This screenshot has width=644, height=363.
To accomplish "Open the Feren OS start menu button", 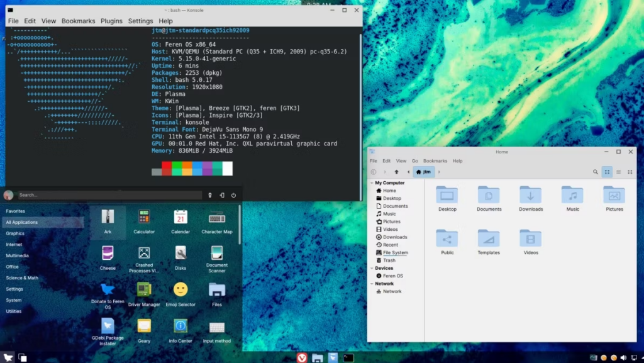I will click(8, 358).
